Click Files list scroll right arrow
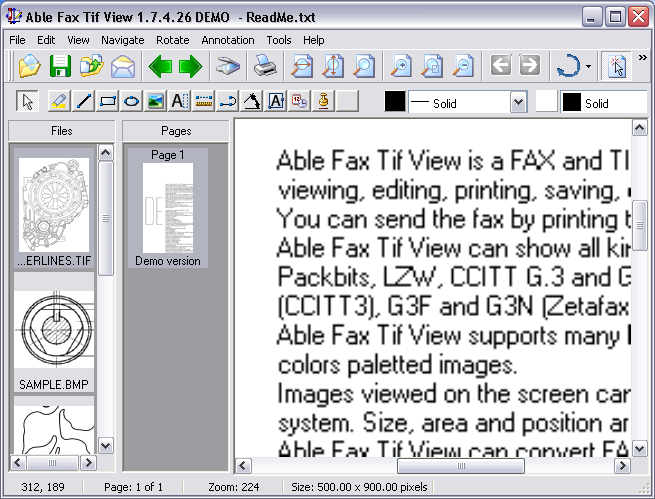This screenshot has width=655, height=499. (88, 462)
